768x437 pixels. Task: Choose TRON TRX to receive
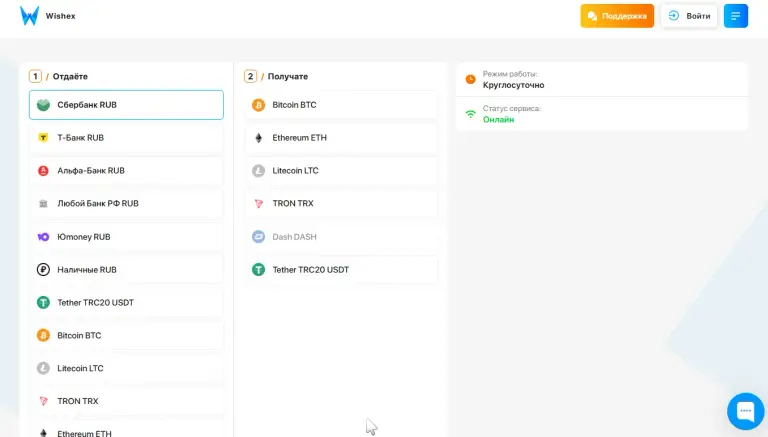click(x=341, y=203)
